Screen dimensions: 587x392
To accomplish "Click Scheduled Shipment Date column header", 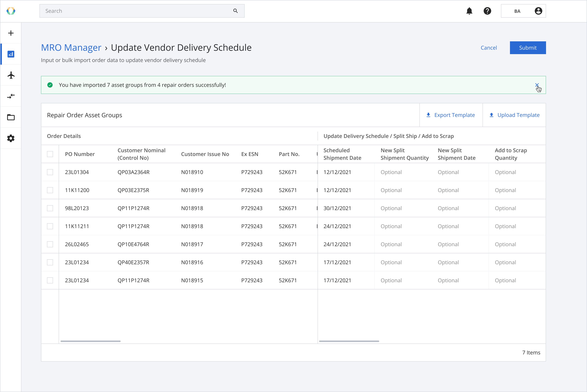I will click(x=342, y=154).
